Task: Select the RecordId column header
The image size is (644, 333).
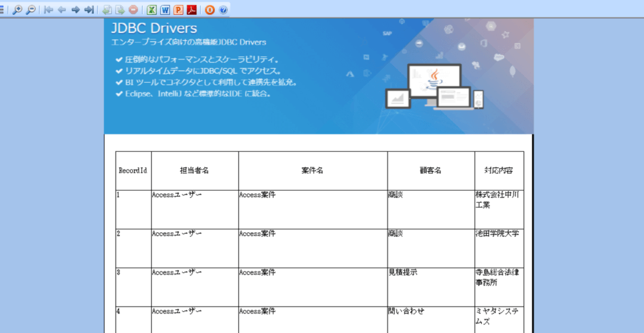Action: pyautogui.click(x=133, y=171)
